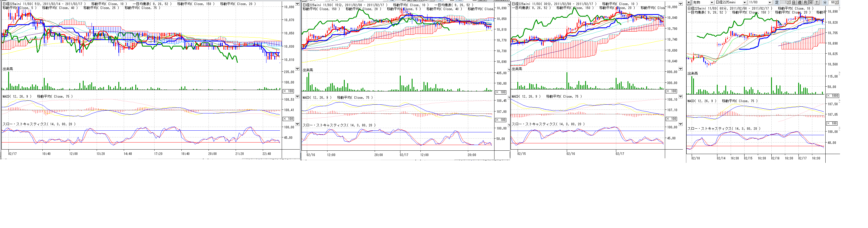Viewport: 868px width, 228px height.
Task: Click ×1000 scale button on 60-minute volume panel
Action: (834, 96)
